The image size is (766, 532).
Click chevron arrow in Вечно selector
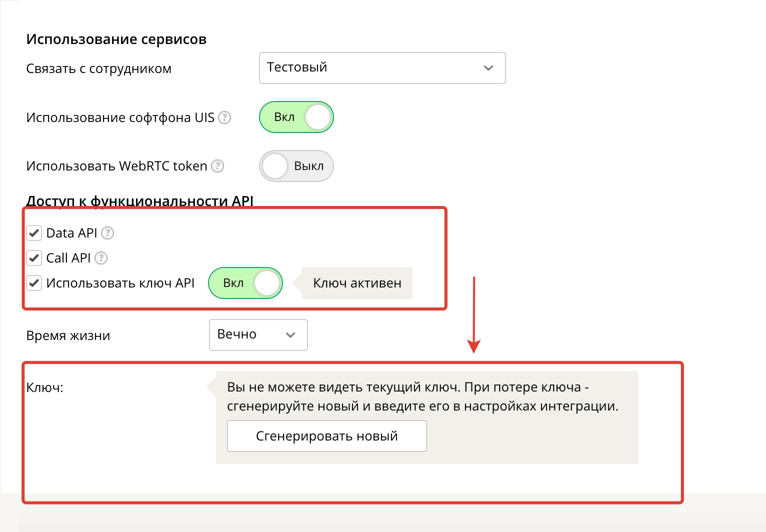(x=290, y=335)
